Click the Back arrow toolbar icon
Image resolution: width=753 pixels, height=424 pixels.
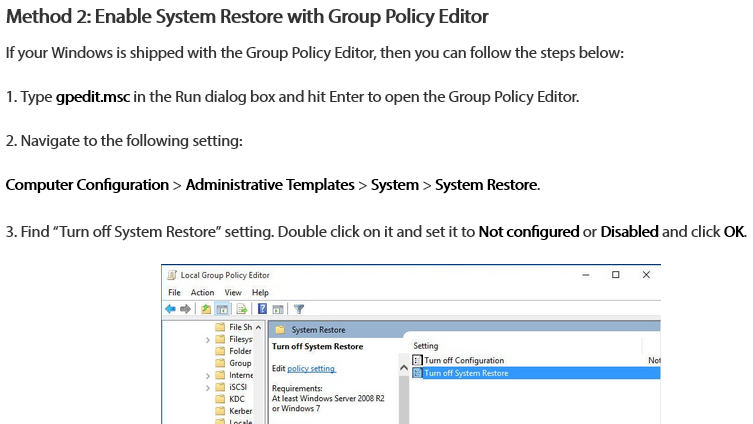[172, 309]
